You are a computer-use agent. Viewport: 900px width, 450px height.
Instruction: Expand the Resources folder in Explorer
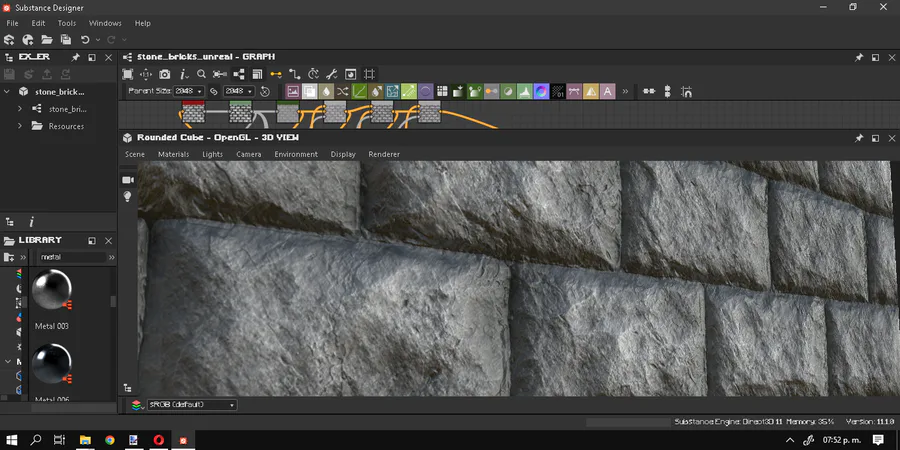pos(19,126)
